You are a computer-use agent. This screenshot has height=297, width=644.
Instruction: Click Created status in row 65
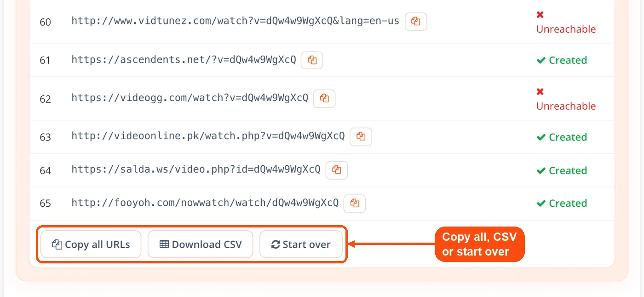click(562, 204)
